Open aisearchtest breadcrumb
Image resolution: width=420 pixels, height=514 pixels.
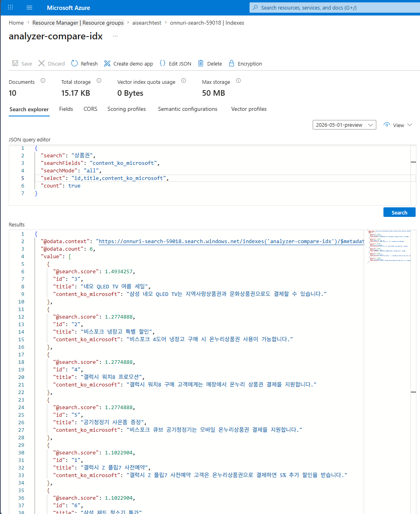(x=147, y=23)
